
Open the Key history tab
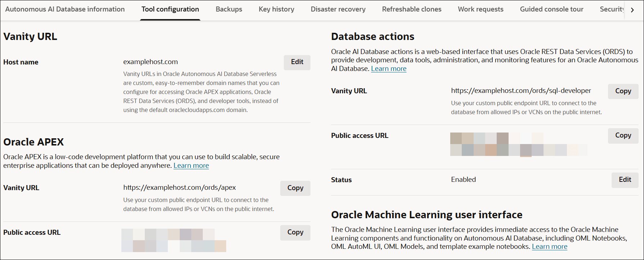(x=276, y=9)
